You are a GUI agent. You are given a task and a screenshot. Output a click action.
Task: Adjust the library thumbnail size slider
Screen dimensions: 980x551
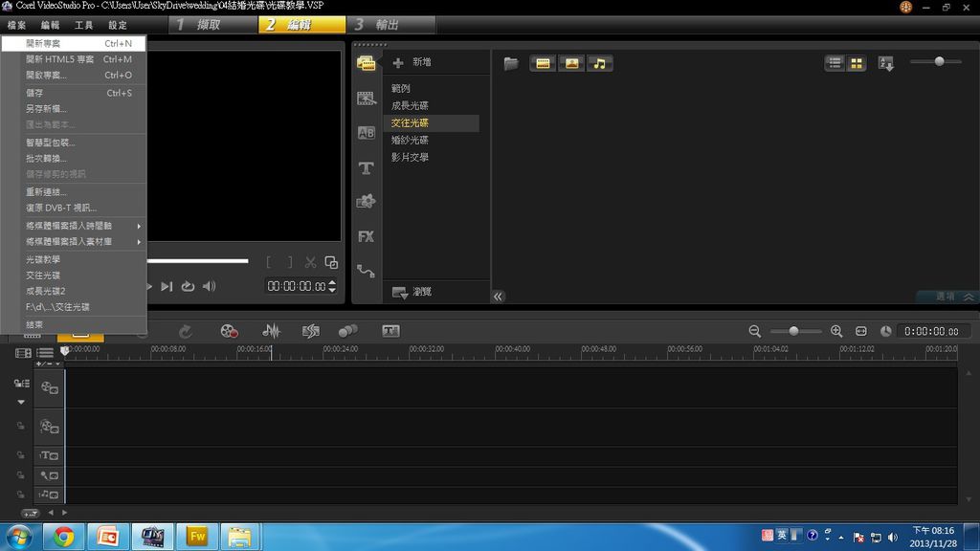[939, 61]
